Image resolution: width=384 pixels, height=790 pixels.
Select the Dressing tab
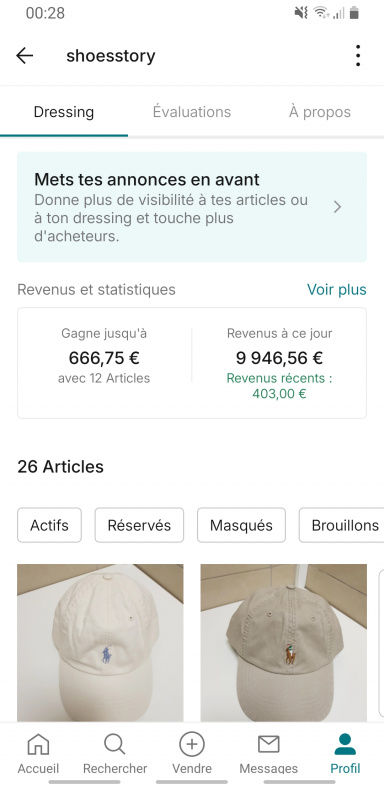pyautogui.click(x=64, y=112)
